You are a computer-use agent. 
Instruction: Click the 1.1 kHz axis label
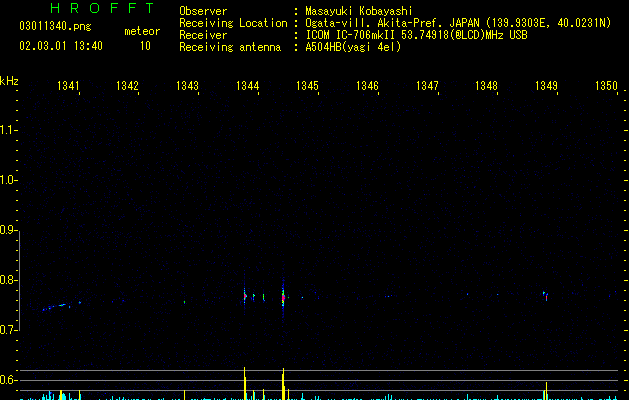pyautogui.click(x=8, y=130)
